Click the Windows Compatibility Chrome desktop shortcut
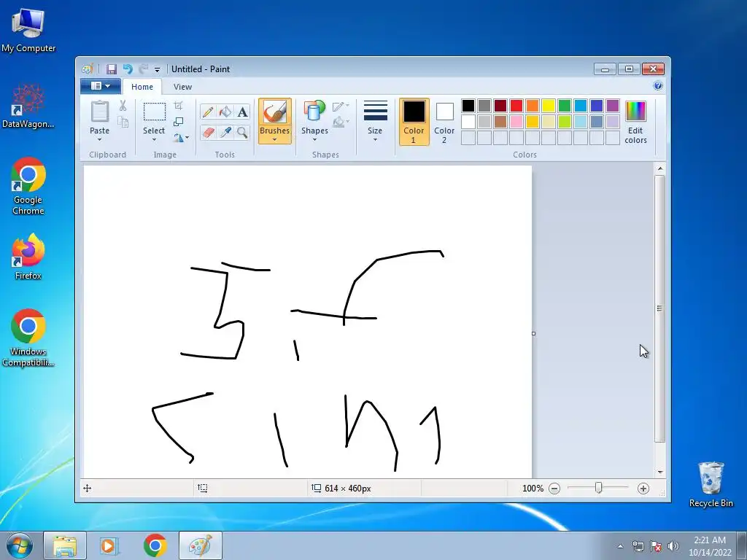 [x=28, y=338]
